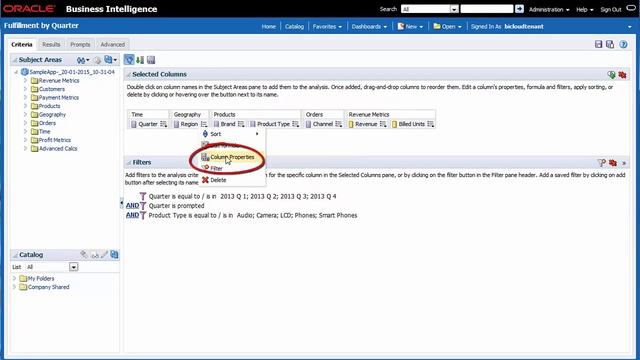Open the Help dropdown menu

click(x=584, y=9)
